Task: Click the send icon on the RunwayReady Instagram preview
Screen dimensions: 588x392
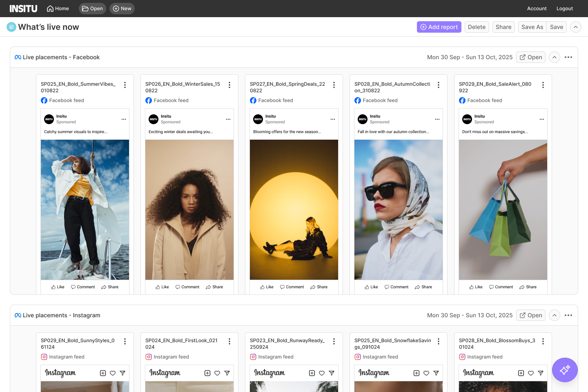Action: [x=332, y=373]
